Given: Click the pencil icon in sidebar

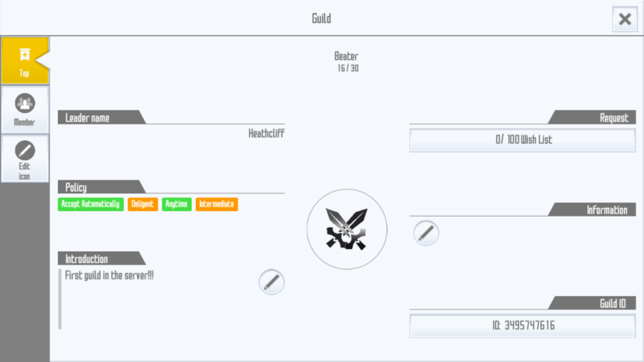Looking at the screenshot, I should (25, 150).
